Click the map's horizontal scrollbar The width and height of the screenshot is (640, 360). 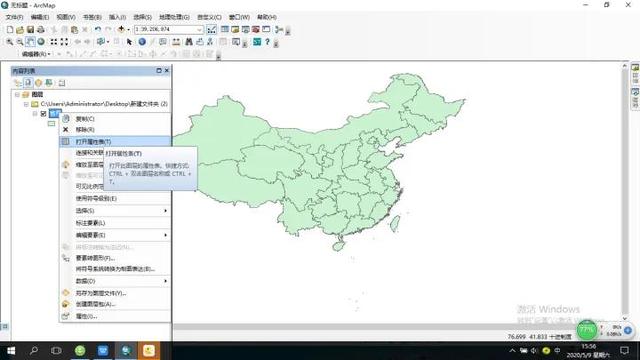pos(397,327)
